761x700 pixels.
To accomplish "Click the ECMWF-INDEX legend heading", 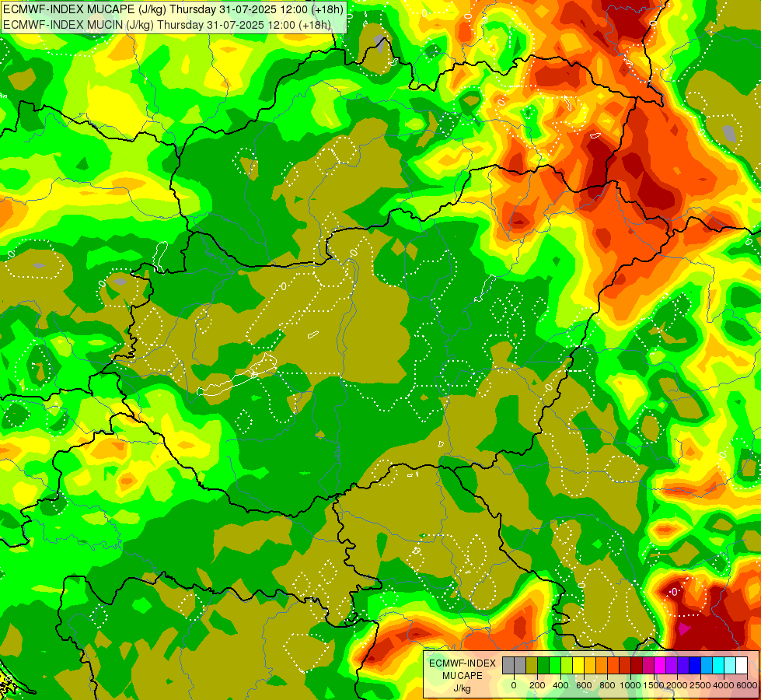I will click(x=463, y=663).
